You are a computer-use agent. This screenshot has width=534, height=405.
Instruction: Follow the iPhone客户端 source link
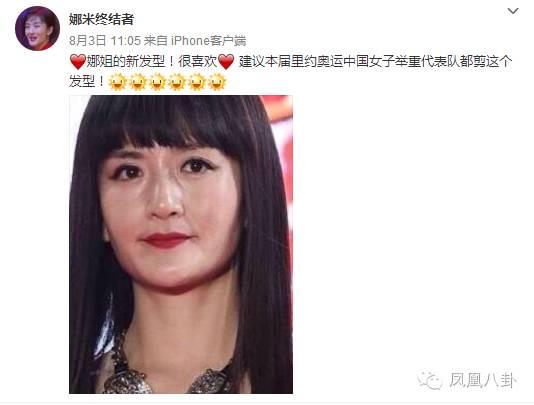(x=208, y=41)
